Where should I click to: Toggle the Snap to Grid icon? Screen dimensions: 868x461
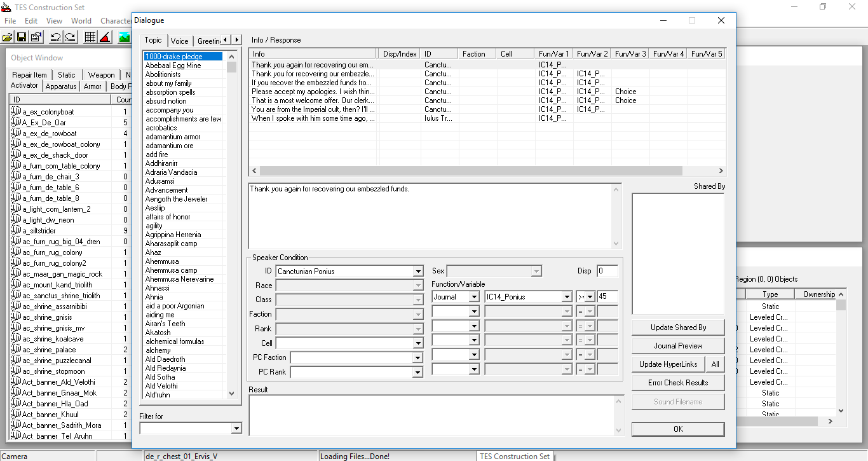pyautogui.click(x=90, y=37)
